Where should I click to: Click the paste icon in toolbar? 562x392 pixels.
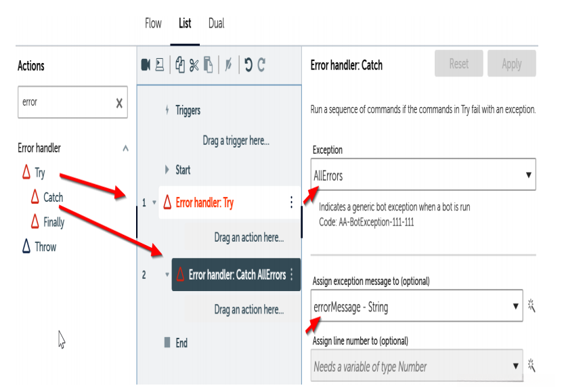click(209, 65)
